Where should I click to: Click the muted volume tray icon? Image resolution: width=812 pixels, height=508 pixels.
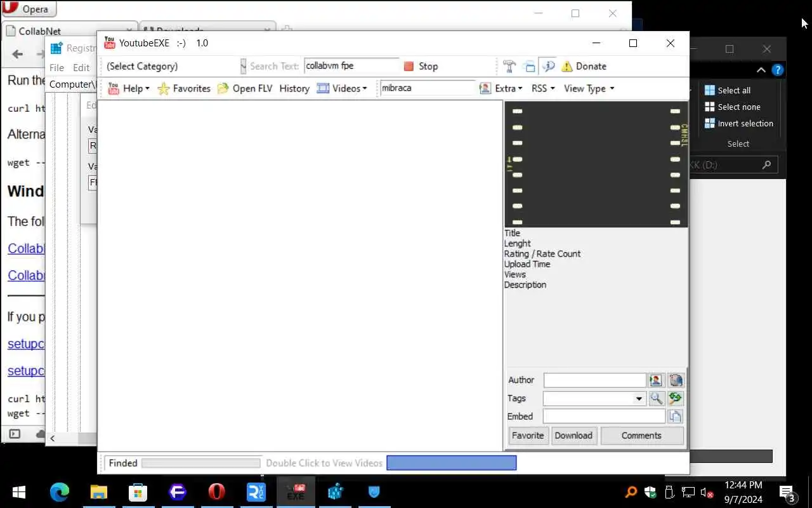coord(707,492)
